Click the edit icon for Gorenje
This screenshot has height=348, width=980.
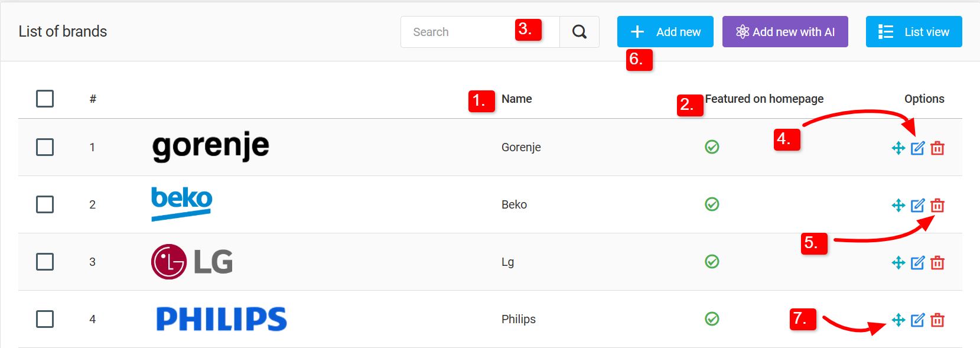point(917,148)
